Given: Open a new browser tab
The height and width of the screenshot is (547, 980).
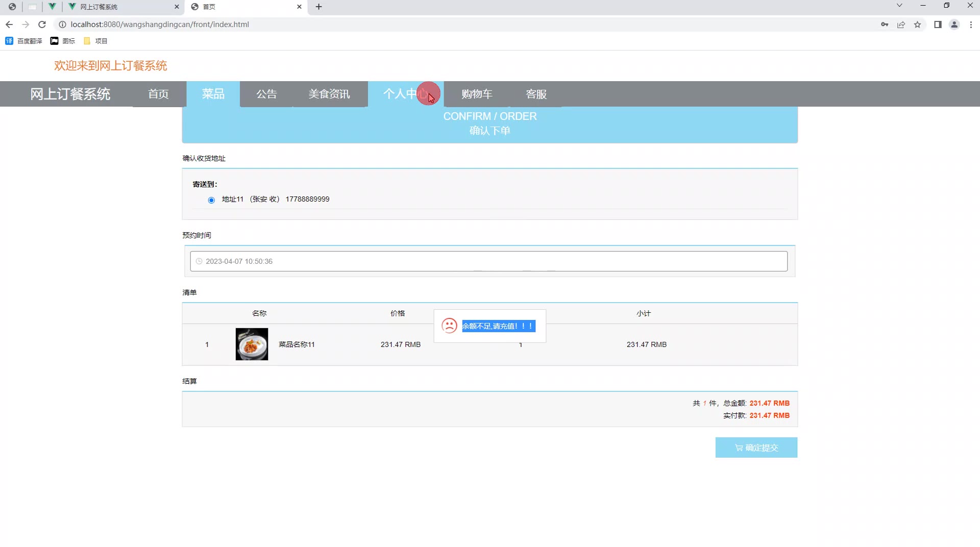Looking at the screenshot, I should point(318,7).
